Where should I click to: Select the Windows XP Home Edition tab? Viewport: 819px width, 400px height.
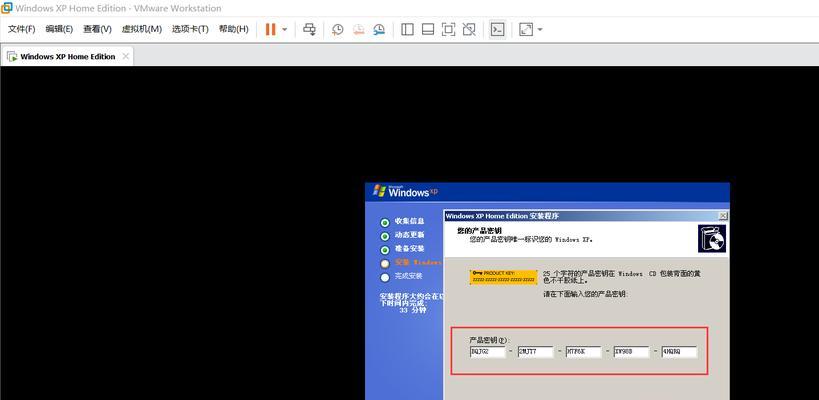point(67,56)
